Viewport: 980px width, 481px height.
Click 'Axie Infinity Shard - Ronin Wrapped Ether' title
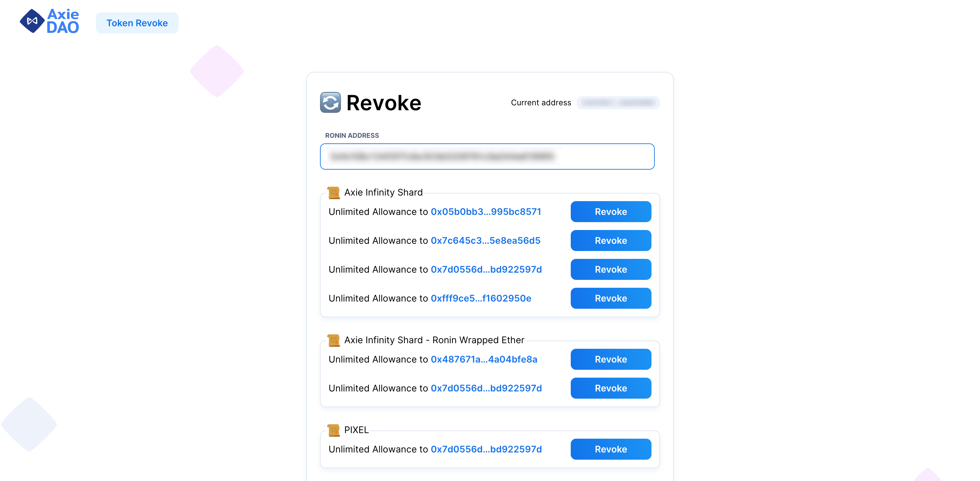tap(434, 340)
